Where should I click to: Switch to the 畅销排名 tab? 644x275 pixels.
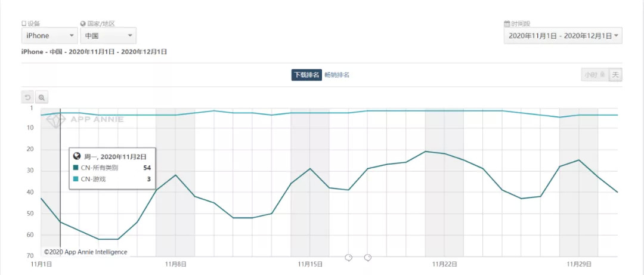337,75
